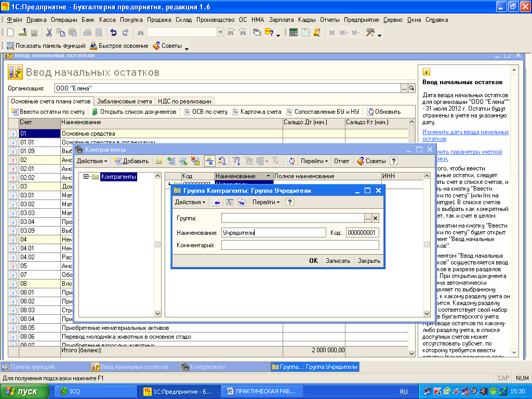
Task: Open Перейти dropdown in Контрагенты window
Action: point(314,161)
